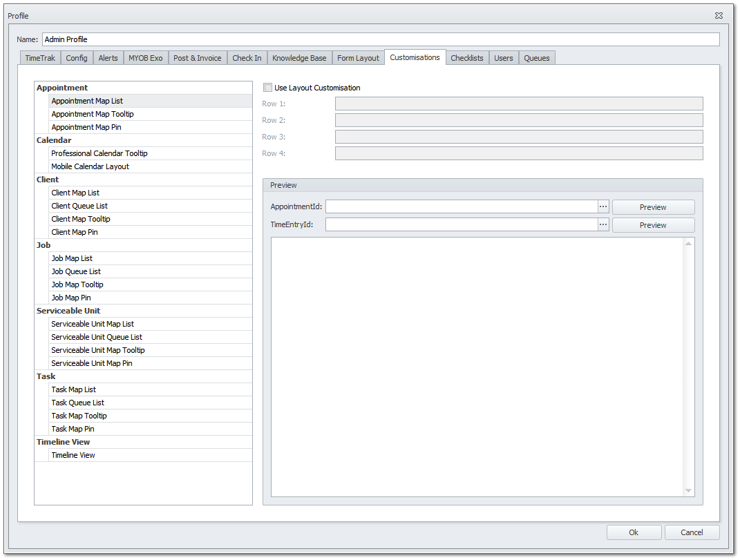The height and width of the screenshot is (560, 740).
Task: Open the MYOB Exo tab
Action: pos(145,57)
